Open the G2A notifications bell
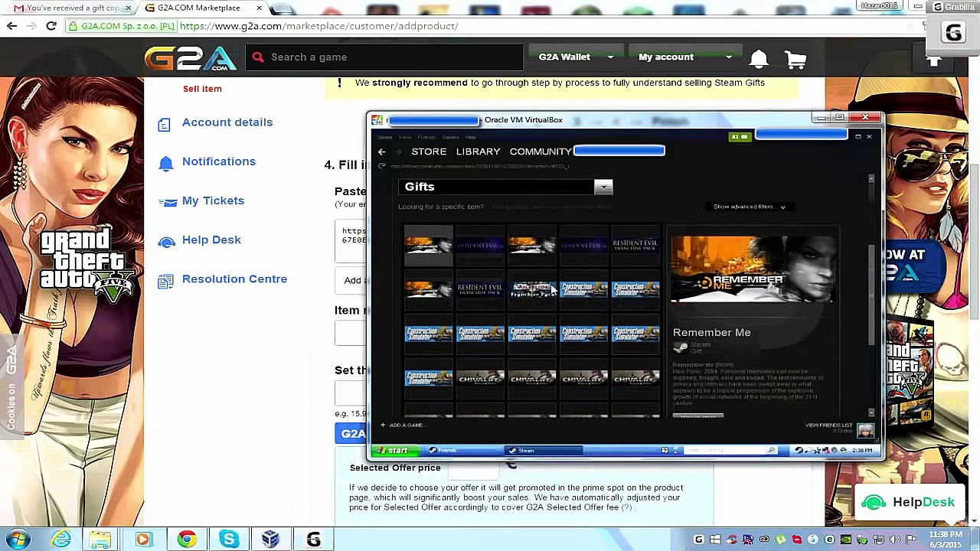Screen dimensions: 980x551 [x=759, y=58]
